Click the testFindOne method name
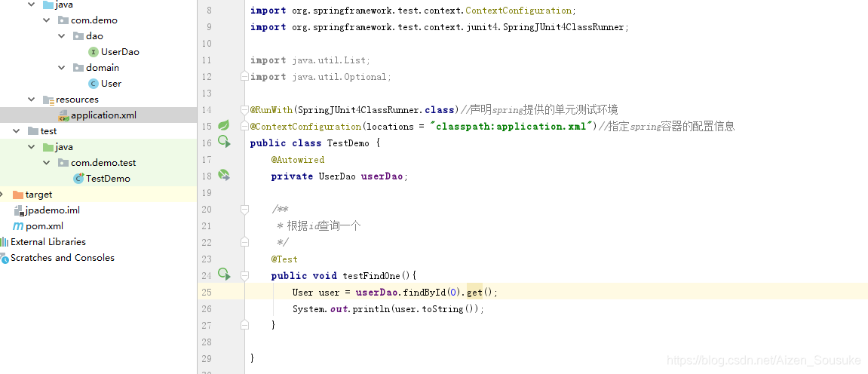The image size is (868, 374). [x=372, y=275]
